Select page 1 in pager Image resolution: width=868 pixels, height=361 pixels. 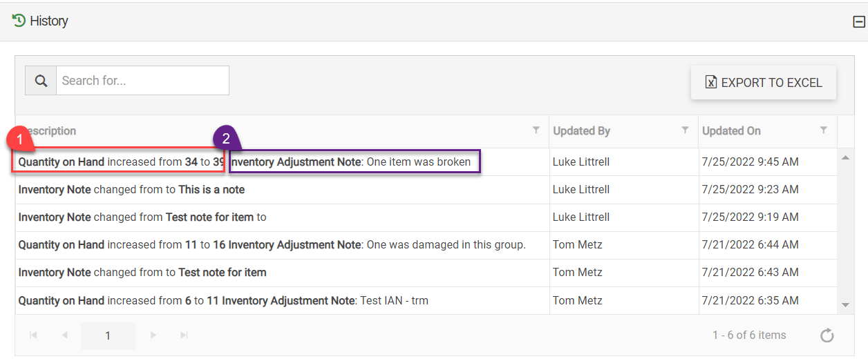click(108, 335)
